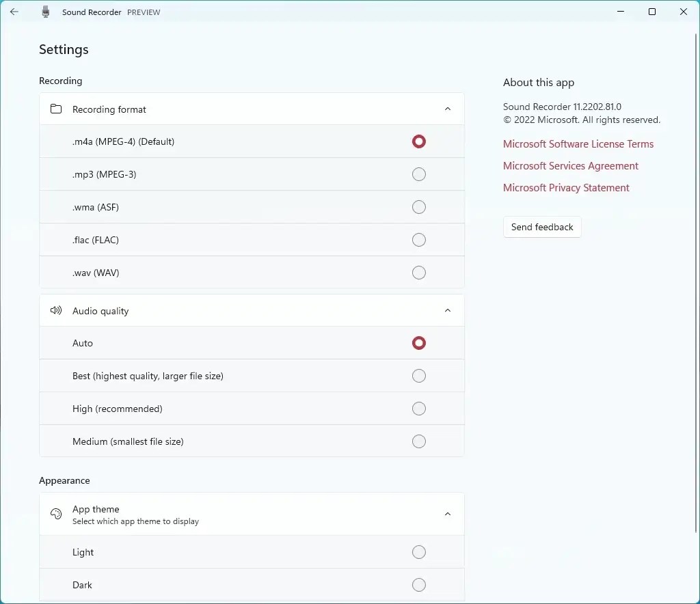The width and height of the screenshot is (700, 604).
Task: Collapse the Audio quality section
Action: [448, 310]
